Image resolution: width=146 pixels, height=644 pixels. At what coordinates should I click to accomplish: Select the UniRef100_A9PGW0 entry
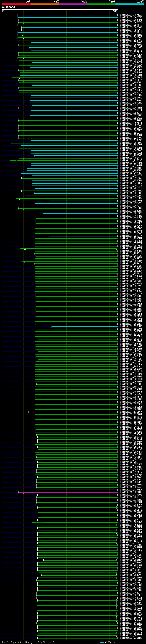coord(131,82)
